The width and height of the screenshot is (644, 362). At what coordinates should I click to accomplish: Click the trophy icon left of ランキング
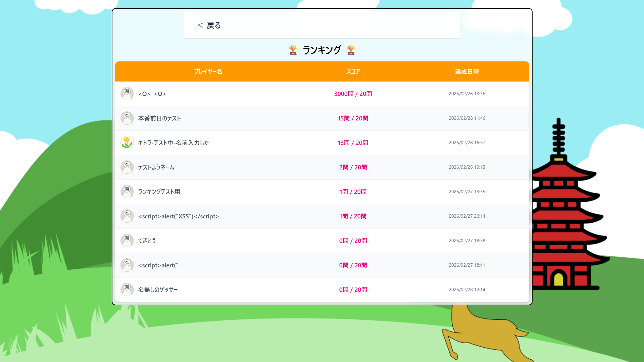(293, 50)
